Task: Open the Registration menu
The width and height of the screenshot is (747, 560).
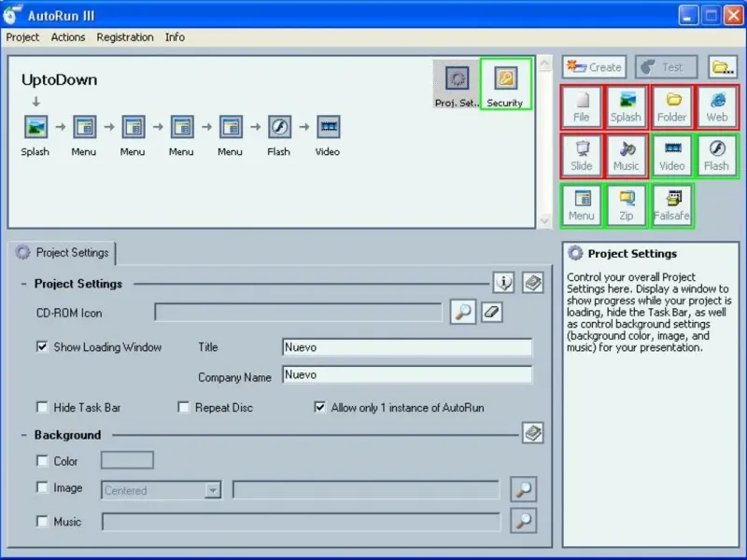Action: 125,37
